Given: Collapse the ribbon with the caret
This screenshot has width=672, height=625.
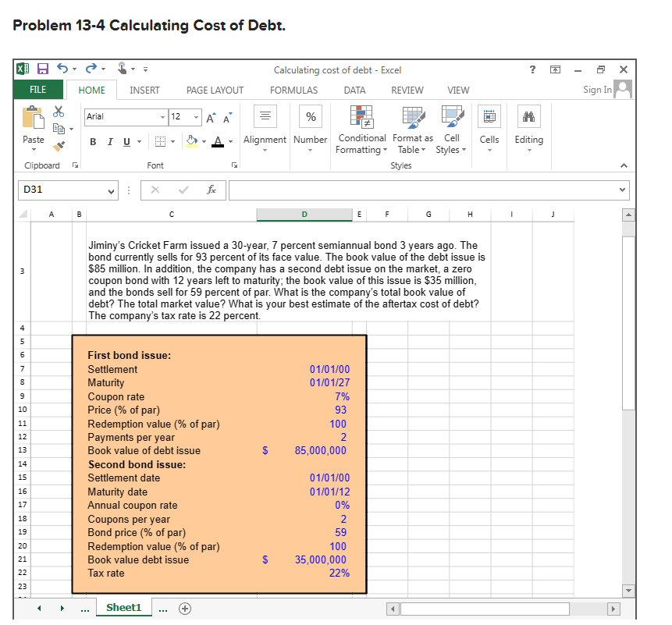Looking at the screenshot, I should 624,165.
